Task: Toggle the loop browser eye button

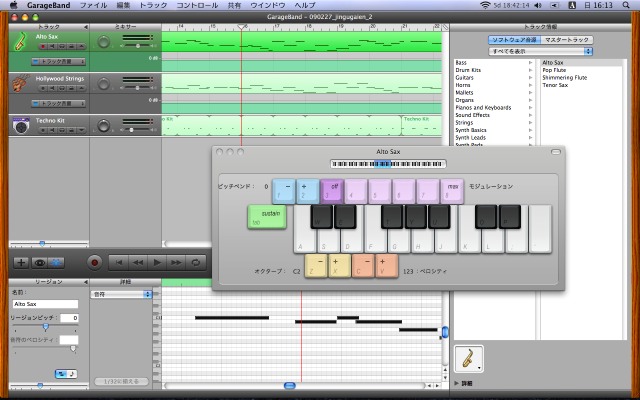Action: (x=40, y=262)
